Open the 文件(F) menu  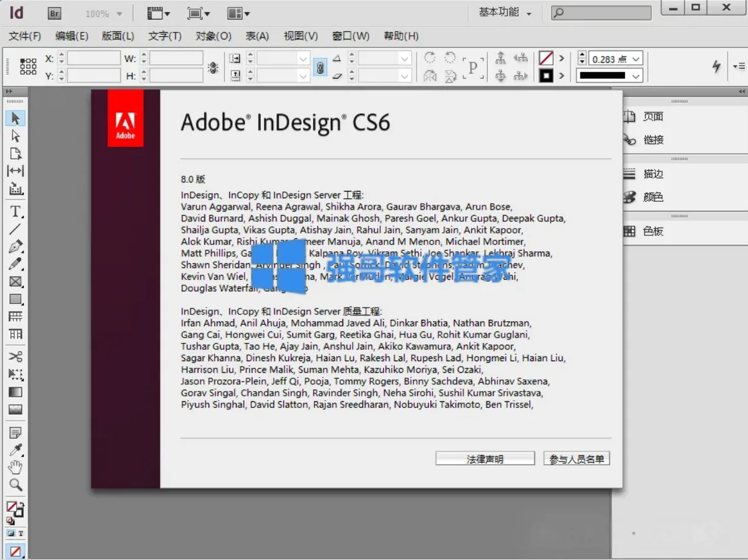[x=25, y=36]
